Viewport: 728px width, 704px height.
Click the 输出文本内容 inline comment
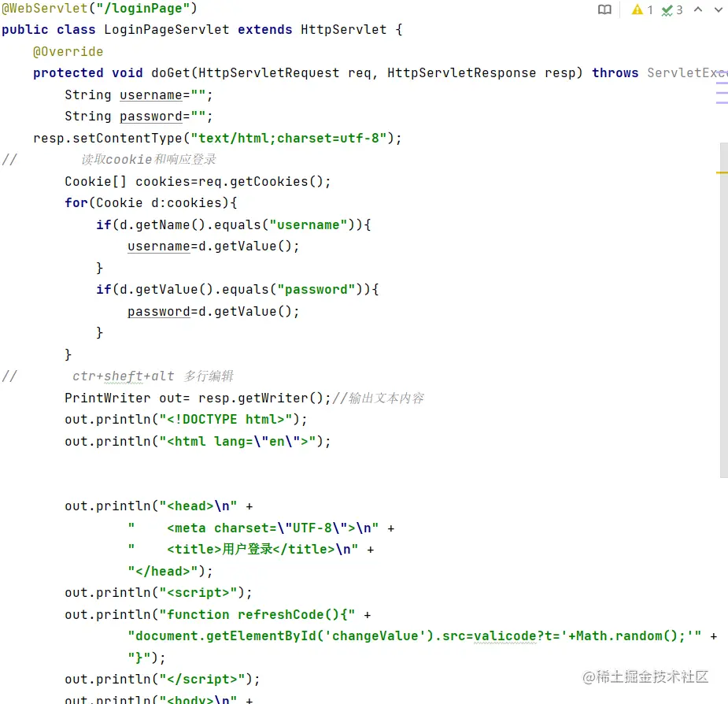click(378, 398)
